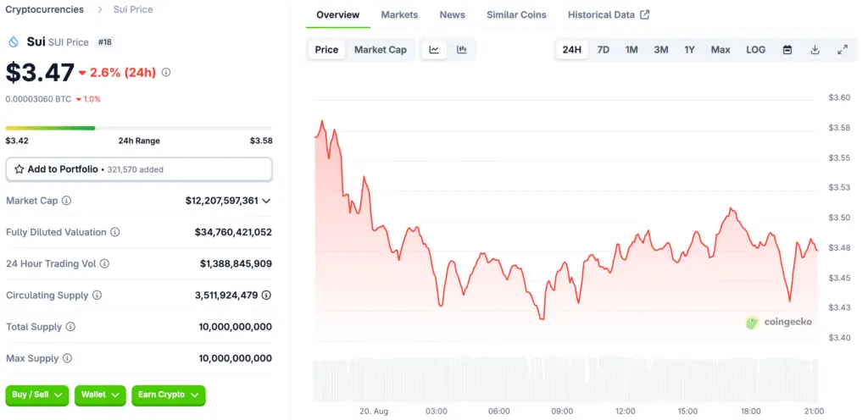Switch to Historical Data tab
The width and height of the screenshot is (868, 420).
[x=608, y=15]
